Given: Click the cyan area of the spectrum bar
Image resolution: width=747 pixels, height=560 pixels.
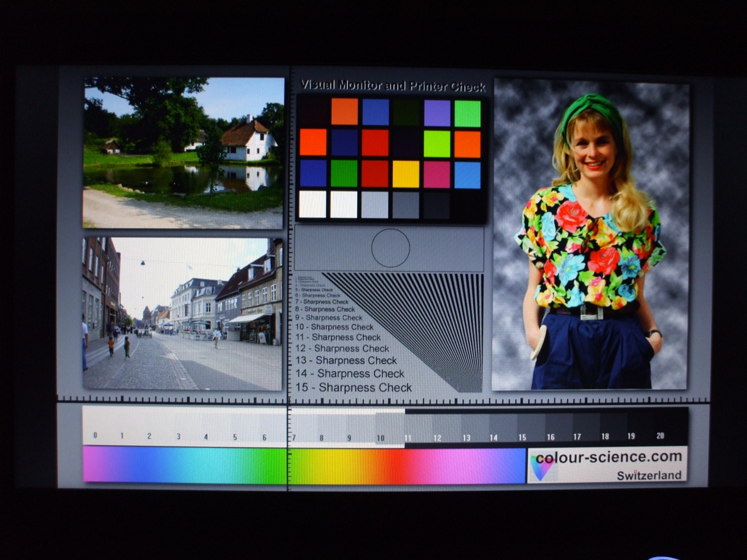Looking at the screenshot, I should pyautogui.click(x=213, y=465).
